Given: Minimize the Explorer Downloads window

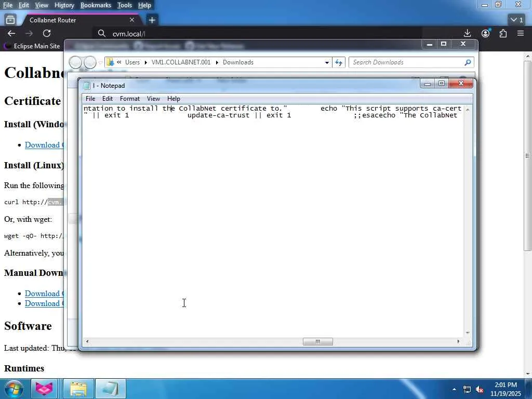Looking at the screenshot, I should [430, 44].
